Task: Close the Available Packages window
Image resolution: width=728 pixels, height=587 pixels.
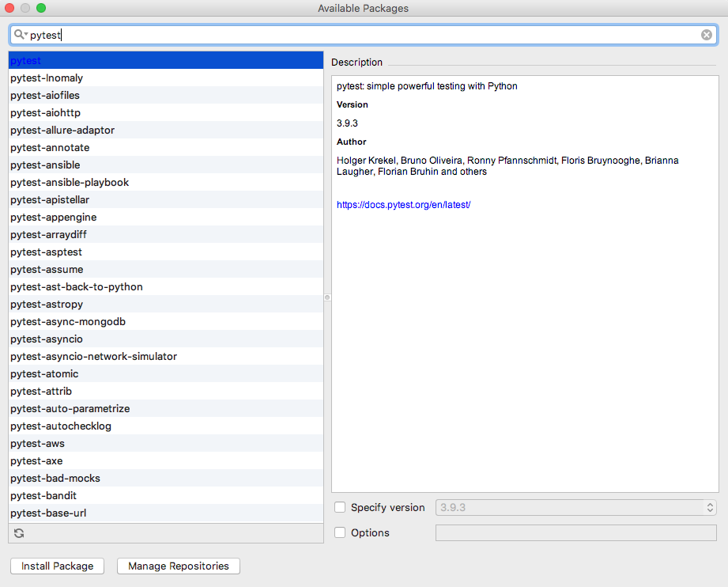Action: [x=9, y=8]
